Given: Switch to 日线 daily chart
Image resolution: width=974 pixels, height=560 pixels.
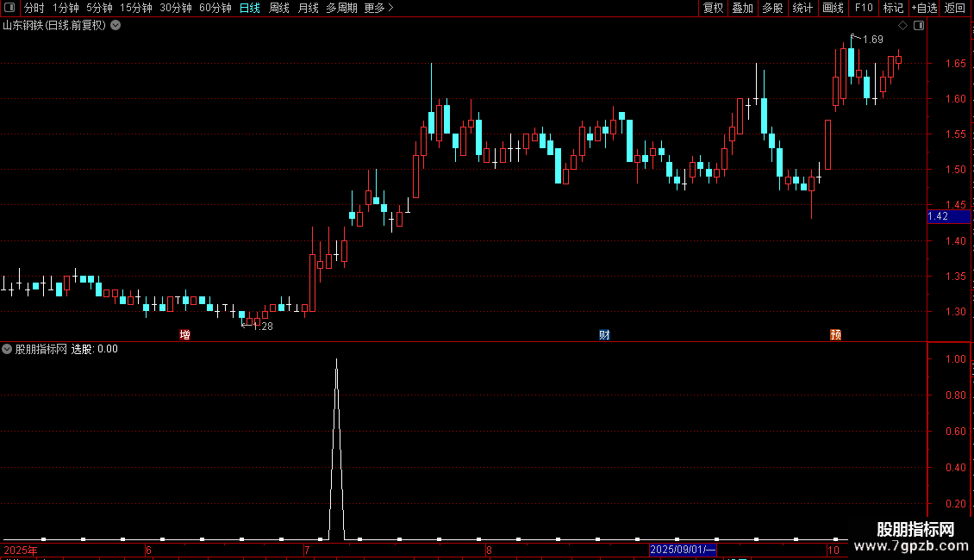Looking at the screenshot, I should (250, 8).
